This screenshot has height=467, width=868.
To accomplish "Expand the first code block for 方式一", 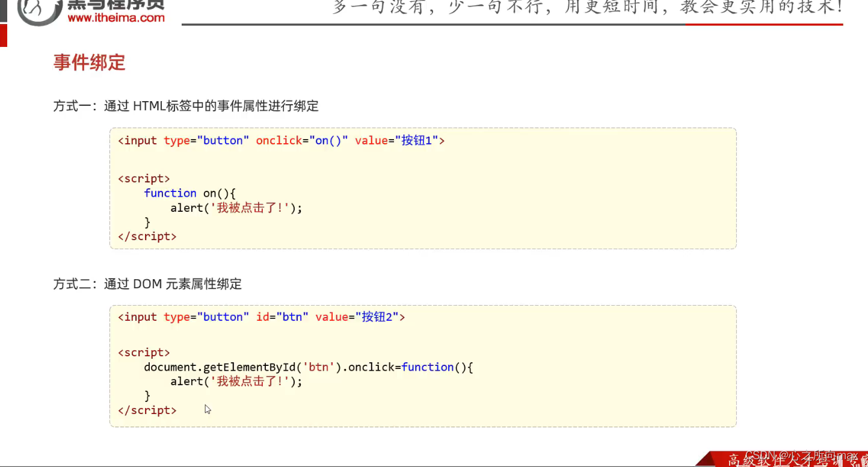I will (x=423, y=188).
